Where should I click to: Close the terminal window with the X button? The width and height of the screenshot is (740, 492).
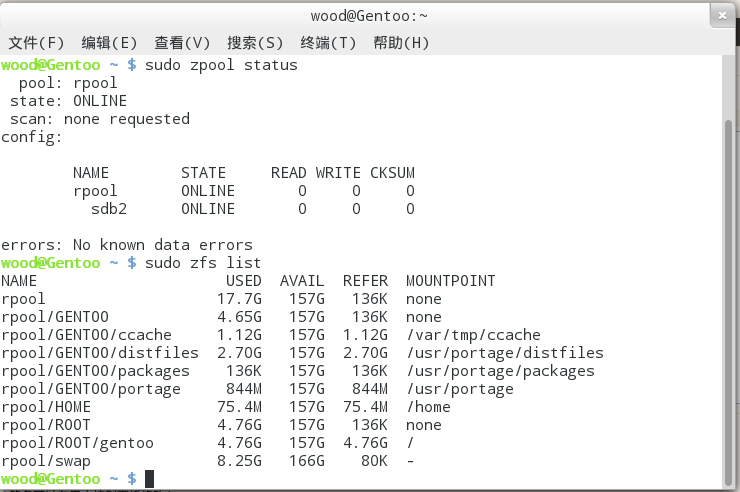pos(722,16)
